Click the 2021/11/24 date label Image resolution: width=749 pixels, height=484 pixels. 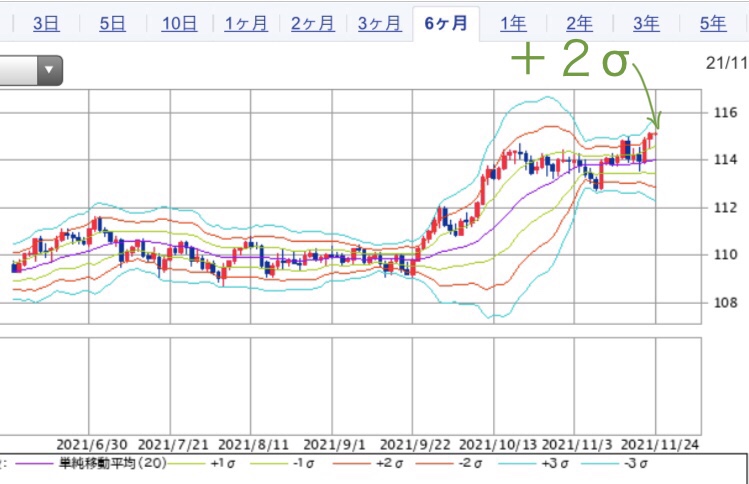[x=660, y=445]
